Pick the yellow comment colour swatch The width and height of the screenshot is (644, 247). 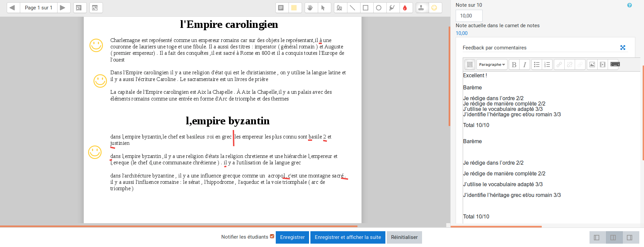click(x=295, y=8)
